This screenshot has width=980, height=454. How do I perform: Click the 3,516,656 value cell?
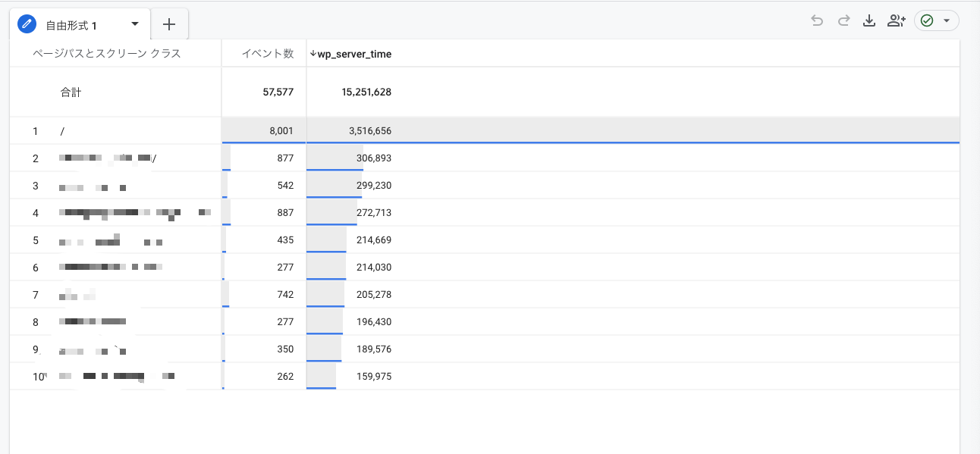(369, 131)
